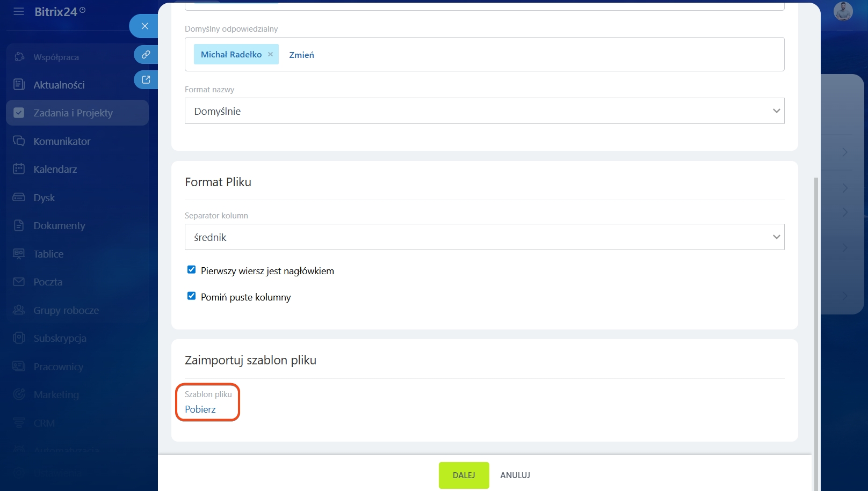Image resolution: width=868 pixels, height=491 pixels.
Task: Open Marketing from the sidebar
Action: pyautogui.click(x=56, y=394)
